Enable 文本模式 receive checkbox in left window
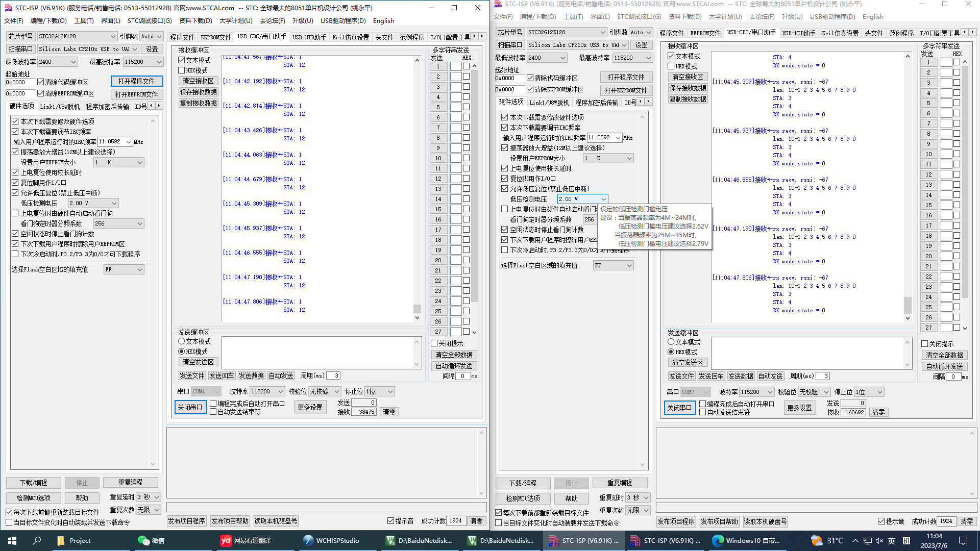 tap(182, 60)
